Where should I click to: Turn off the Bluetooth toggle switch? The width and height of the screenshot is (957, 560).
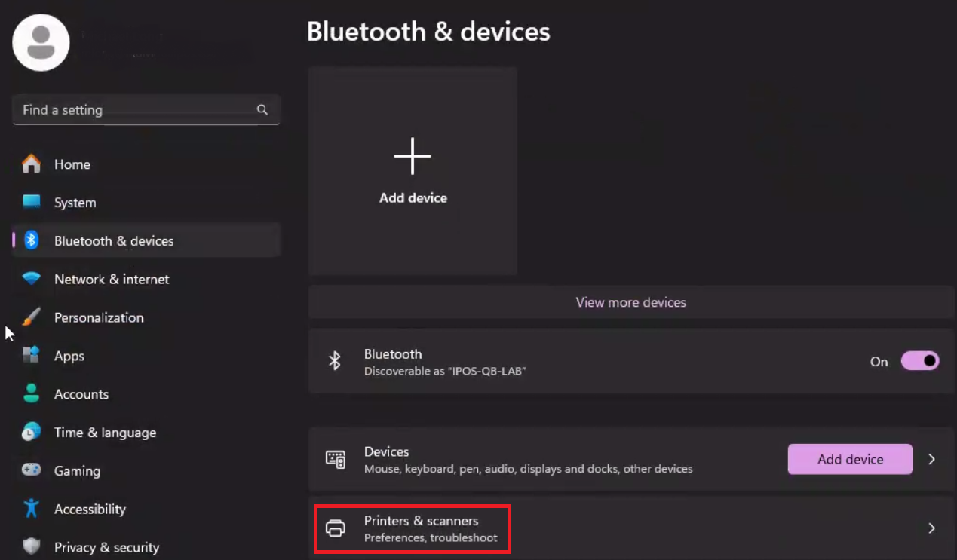(920, 361)
